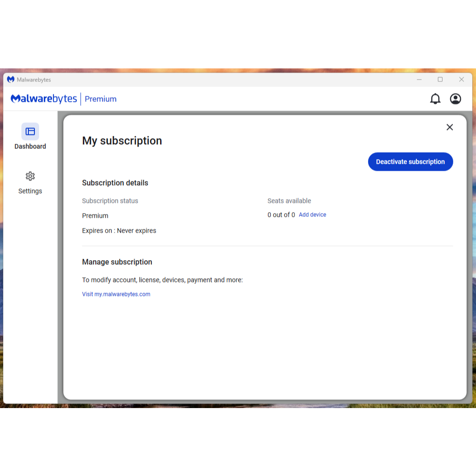Click the '0 out of 0' seats text
The height and width of the screenshot is (476, 476).
tap(281, 215)
